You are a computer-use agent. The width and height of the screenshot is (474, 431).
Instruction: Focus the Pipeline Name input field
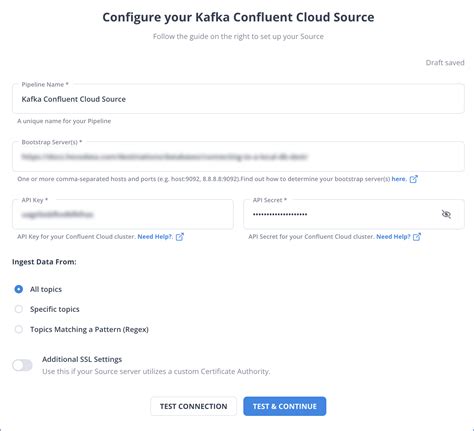[238, 99]
